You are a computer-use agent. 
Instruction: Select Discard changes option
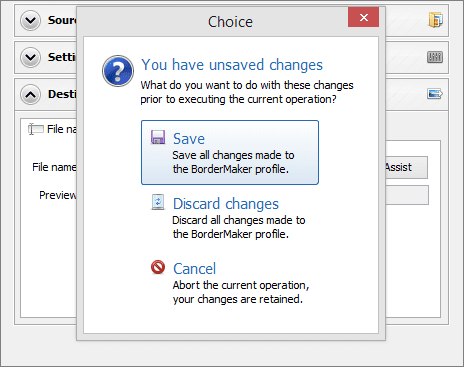pyautogui.click(x=230, y=218)
